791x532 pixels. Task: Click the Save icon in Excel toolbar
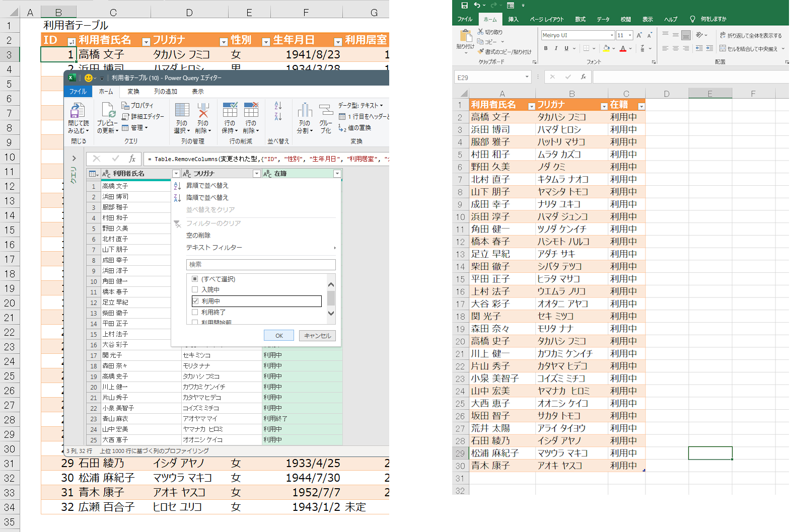(464, 6)
